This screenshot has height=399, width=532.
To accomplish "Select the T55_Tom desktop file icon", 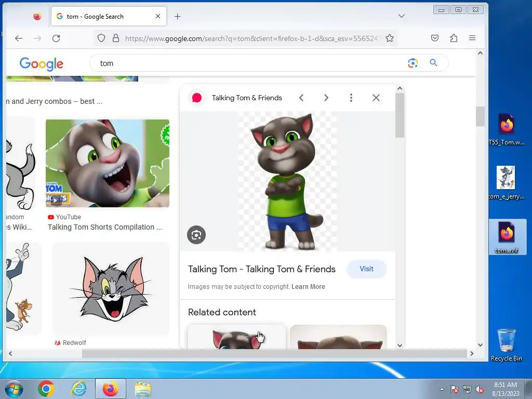I will 507,129.
